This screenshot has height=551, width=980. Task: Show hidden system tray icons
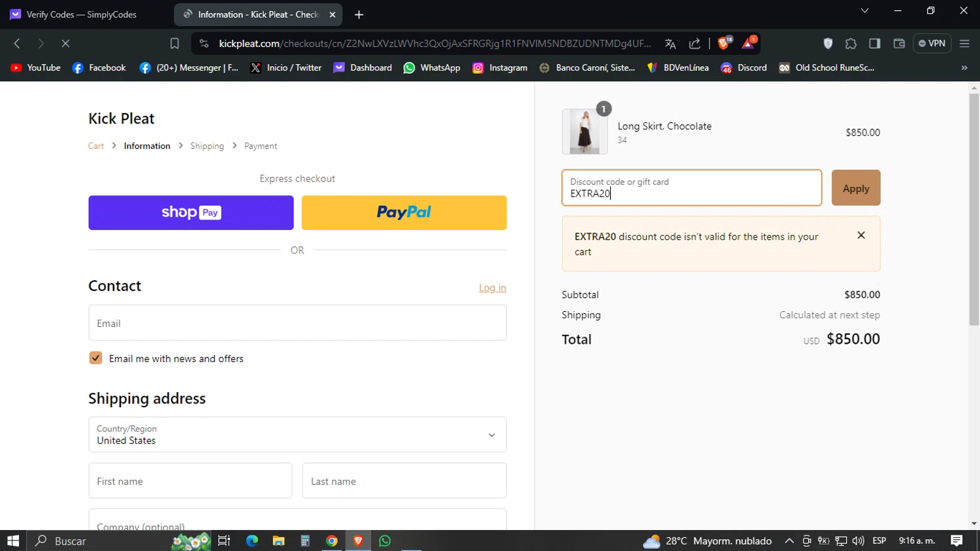click(x=789, y=541)
